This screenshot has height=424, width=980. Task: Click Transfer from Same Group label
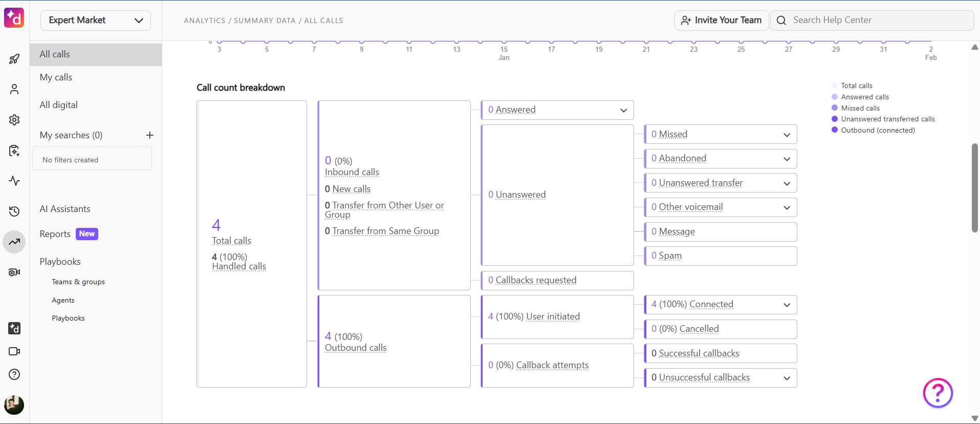386,231
